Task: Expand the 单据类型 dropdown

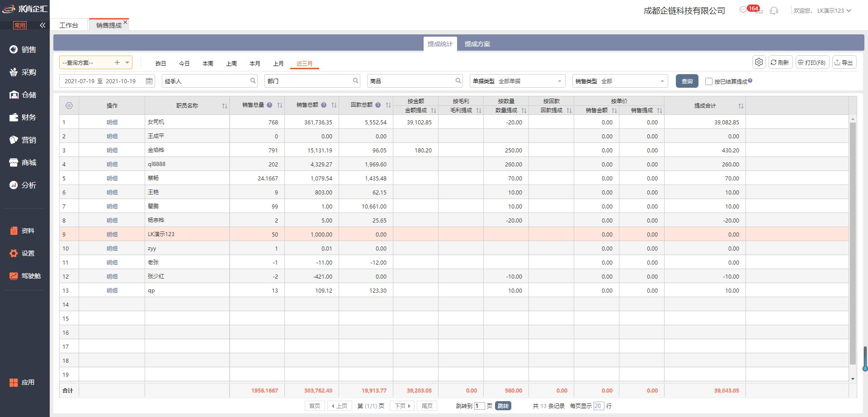Action: point(559,81)
